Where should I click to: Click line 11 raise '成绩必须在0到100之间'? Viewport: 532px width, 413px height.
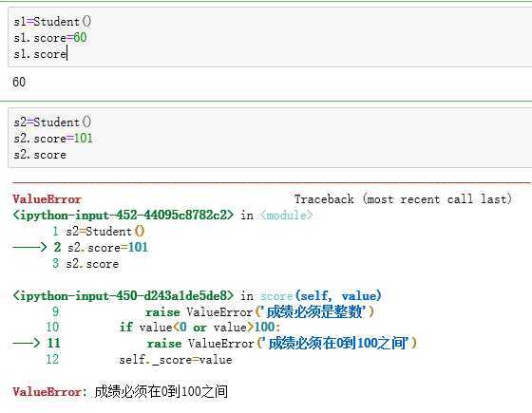(x=282, y=343)
